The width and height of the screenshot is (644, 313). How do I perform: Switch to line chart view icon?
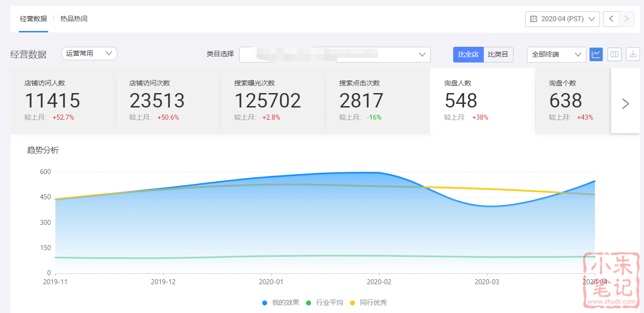596,54
